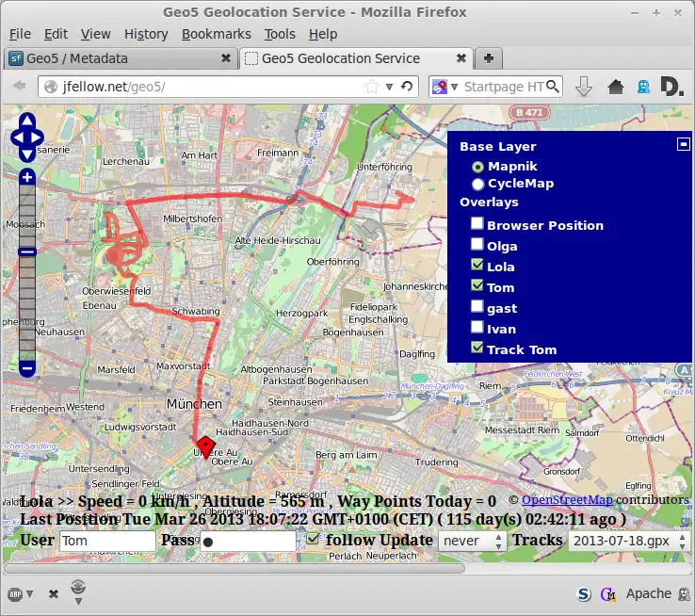This screenshot has height=616, width=695.
Task: Click the zoom in plus button on map
Action: tap(27, 177)
